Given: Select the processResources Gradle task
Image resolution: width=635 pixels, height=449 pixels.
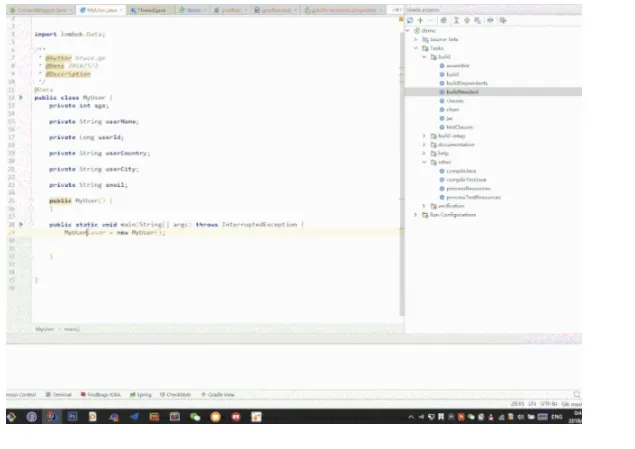Looking at the screenshot, I should pyautogui.click(x=468, y=189).
